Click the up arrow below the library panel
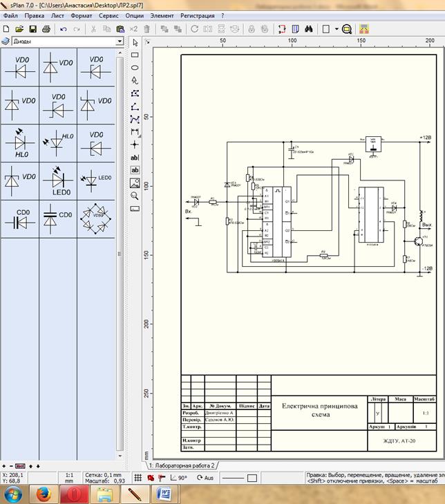Screen dimensions: 445x504 pyautogui.click(x=31, y=466)
